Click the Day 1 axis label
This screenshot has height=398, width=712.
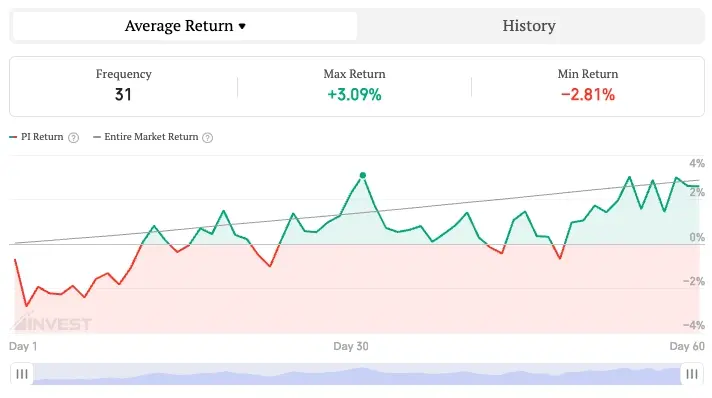point(23,346)
